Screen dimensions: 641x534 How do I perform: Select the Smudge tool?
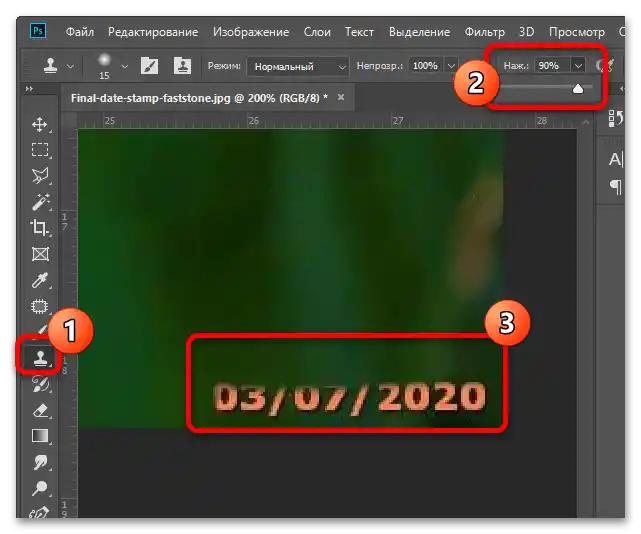pos(40,462)
